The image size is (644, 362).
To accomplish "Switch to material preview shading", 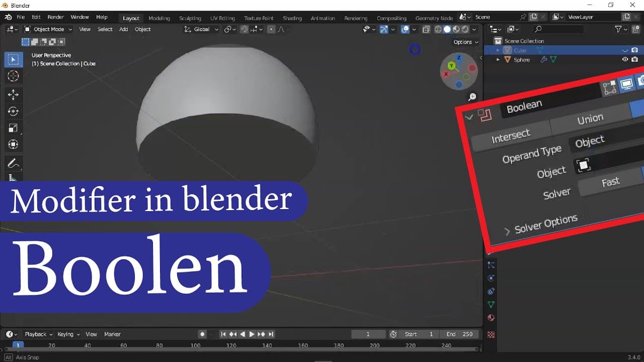I will [456, 29].
